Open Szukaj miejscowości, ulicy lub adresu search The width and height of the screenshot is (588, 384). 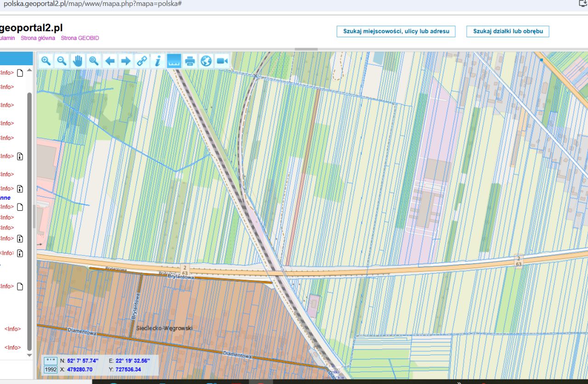(x=396, y=31)
